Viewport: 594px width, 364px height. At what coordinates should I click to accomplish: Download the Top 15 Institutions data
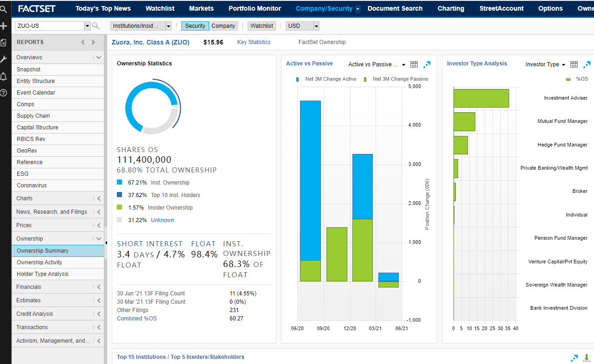(x=587, y=358)
